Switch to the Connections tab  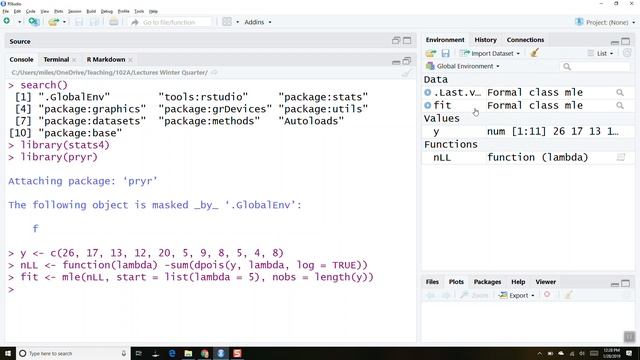(525, 40)
